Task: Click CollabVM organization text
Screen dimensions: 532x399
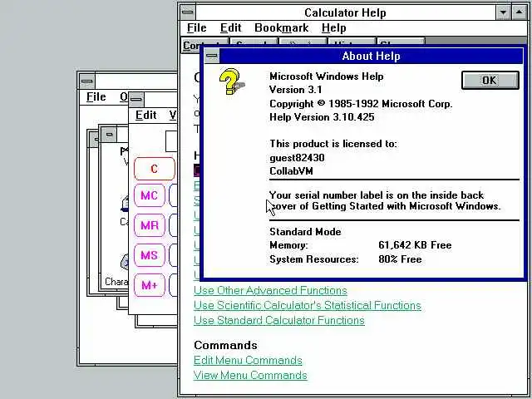Action: coord(291,171)
